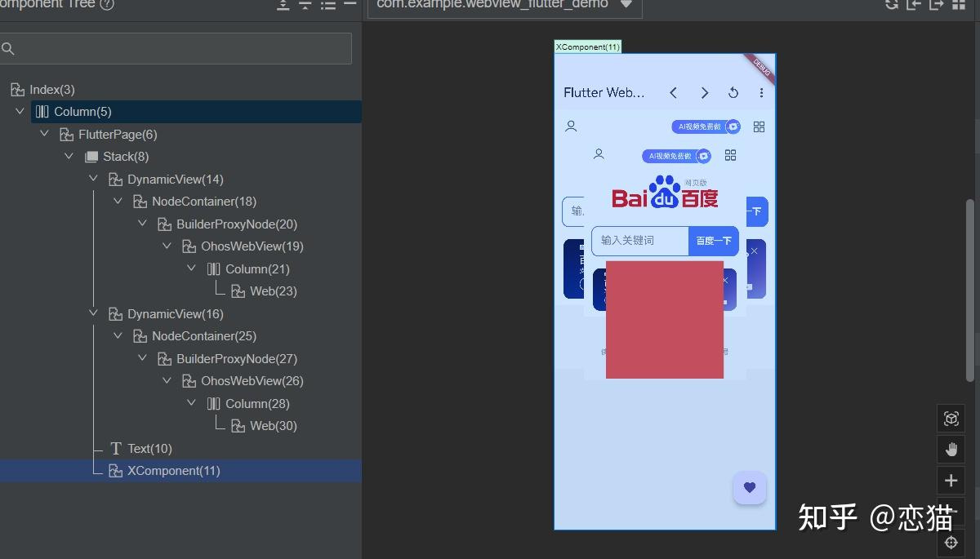The width and height of the screenshot is (980, 559).
Task: Go back using the app bar left arrow
Action: [x=674, y=93]
